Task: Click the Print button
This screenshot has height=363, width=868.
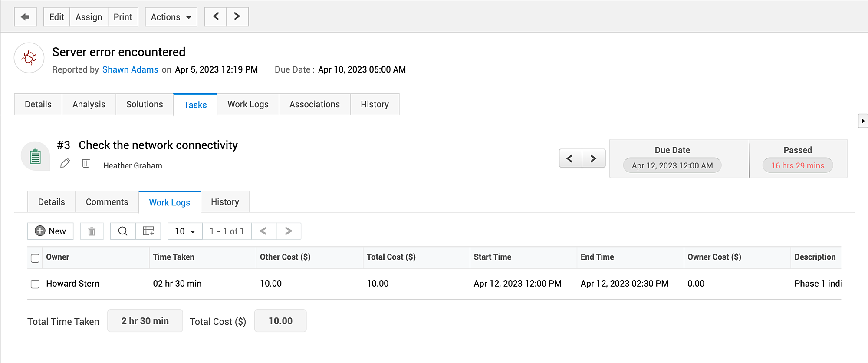Action: 123,17
